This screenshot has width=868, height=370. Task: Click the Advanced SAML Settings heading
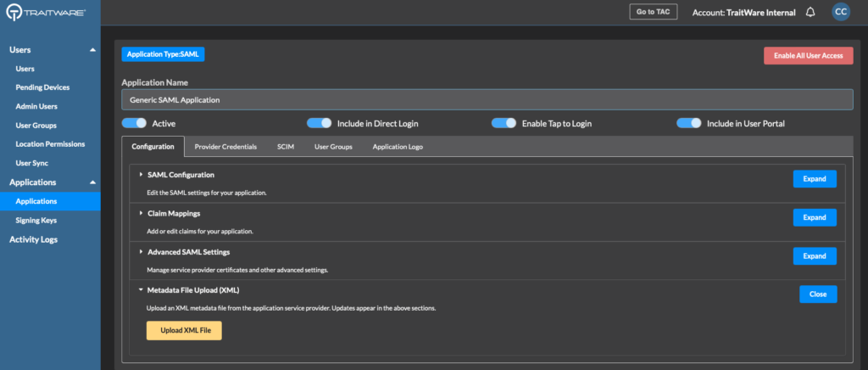pos(189,252)
